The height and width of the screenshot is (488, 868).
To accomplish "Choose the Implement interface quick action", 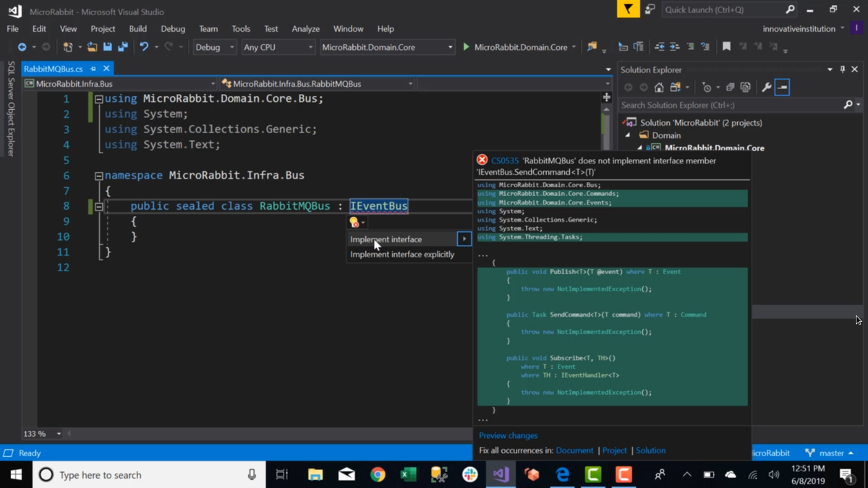I will coord(402,239).
